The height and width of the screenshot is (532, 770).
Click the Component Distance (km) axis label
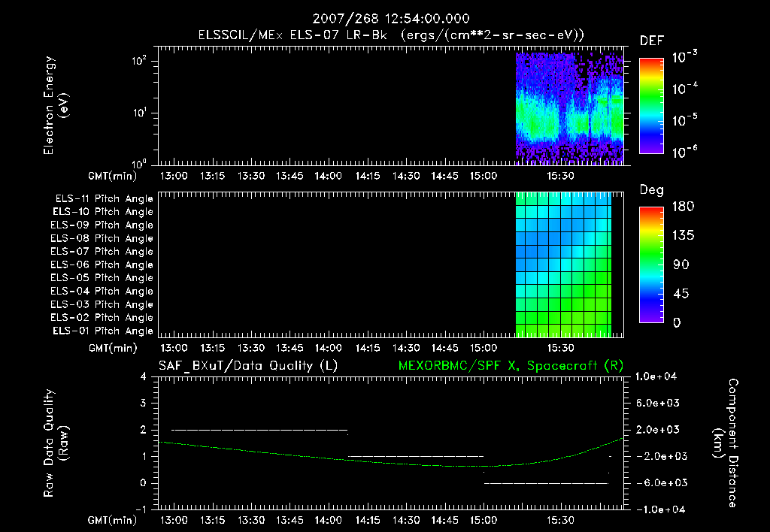[726, 443]
